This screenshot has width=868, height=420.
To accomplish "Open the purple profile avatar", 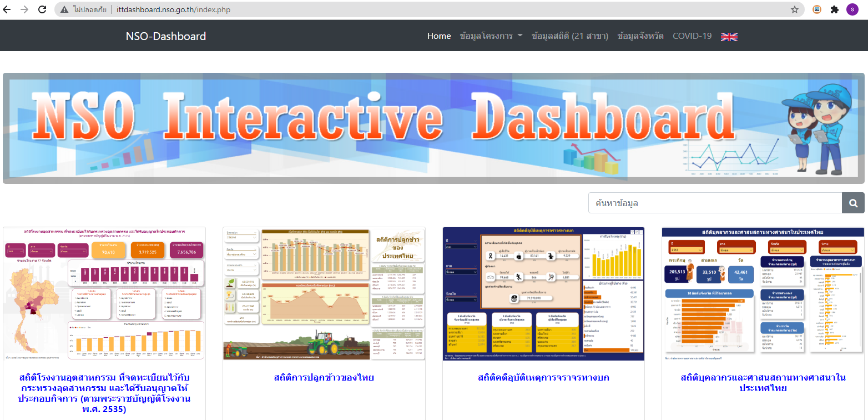I will click(x=852, y=9).
